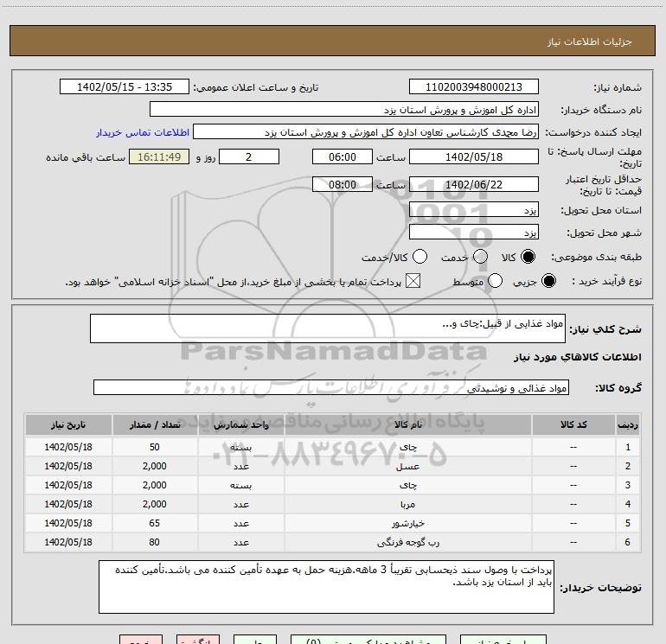Viewport: 666px width, 644px height.
Task: Click the بسته unit in row 3
Action: (x=240, y=485)
